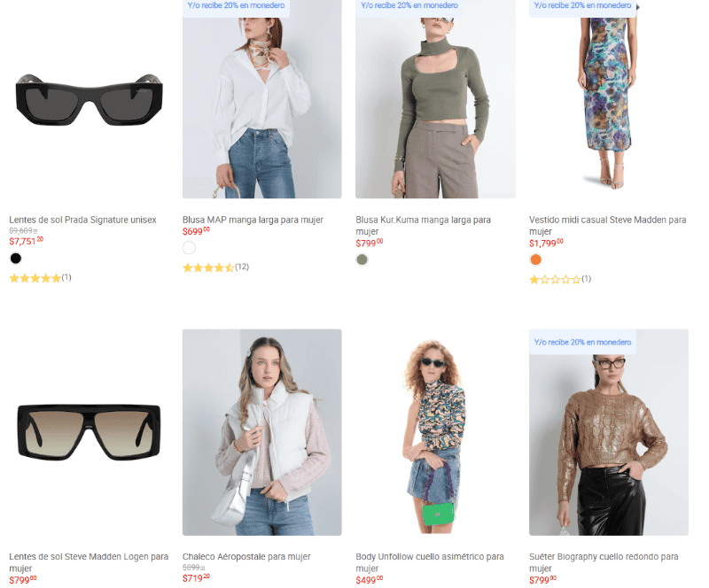Click the five-star rating under Prada sunglasses
Image resolution: width=709 pixels, height=588 pixels.
click(35, 278)
